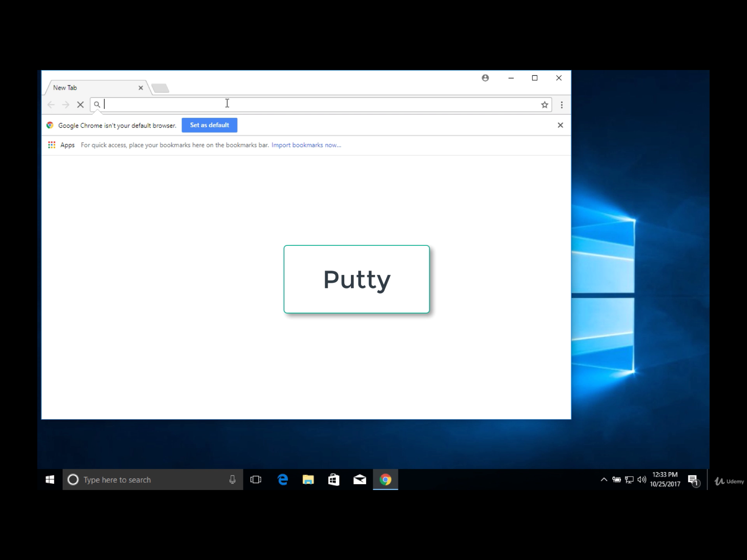Open Microsoft Store from the taskbar
Image resolution: width=747 pixels, height=560 pixels.
coord(334,480)
